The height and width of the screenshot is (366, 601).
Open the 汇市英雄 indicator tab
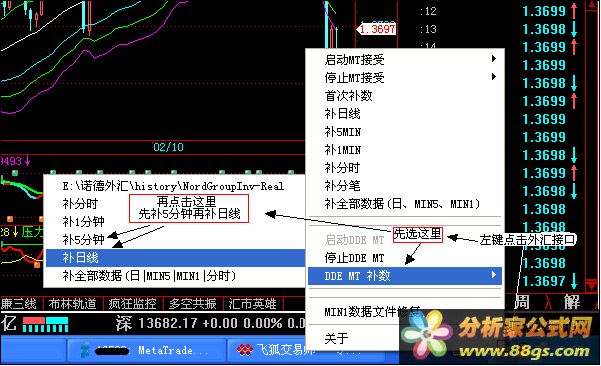coord(253,304)
